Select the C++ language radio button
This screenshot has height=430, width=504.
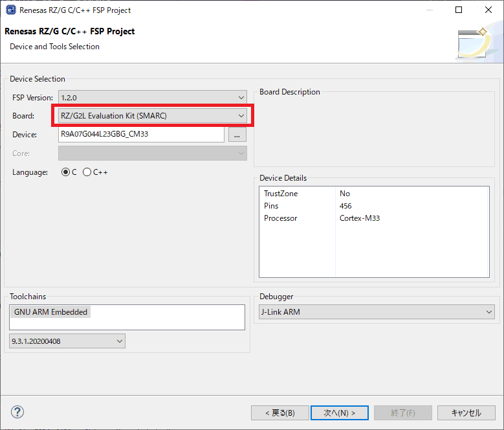[87, 172]
